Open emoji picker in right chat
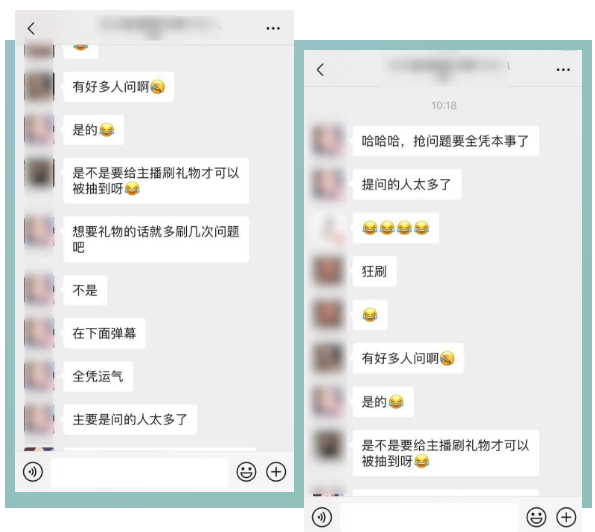The height and width of the screenshot is (532, 595). click(536, 517)
